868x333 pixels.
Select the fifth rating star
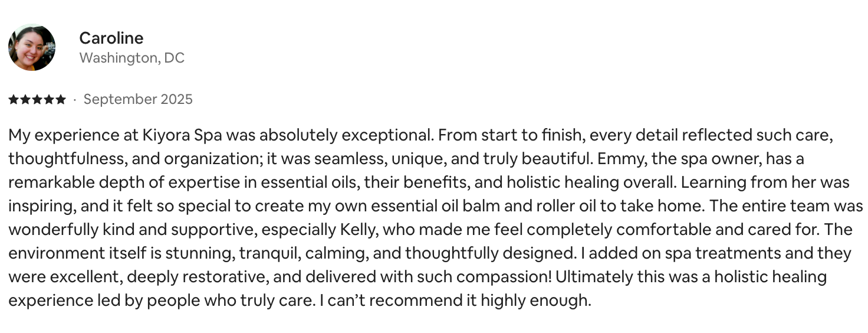coord(61,100)
